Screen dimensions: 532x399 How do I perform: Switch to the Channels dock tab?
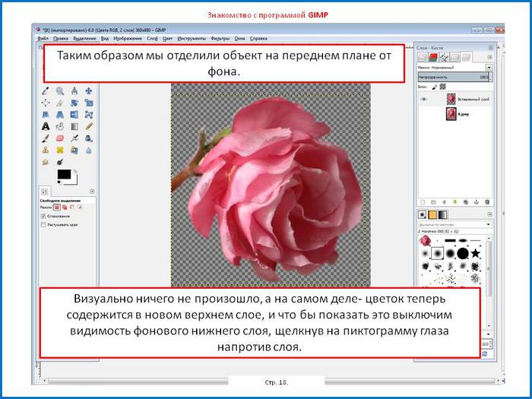coord(433,57)
